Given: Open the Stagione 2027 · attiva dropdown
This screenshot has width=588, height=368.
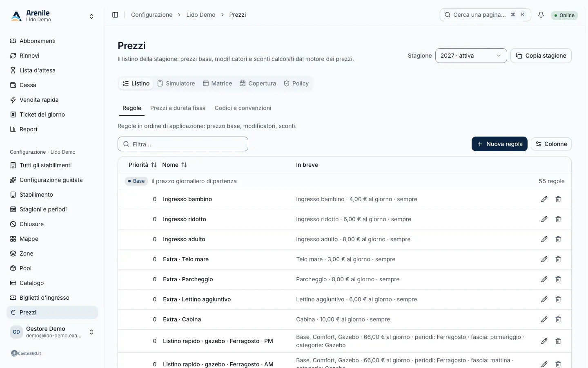Looking at the screenshot, I should (x=471, y=56).
